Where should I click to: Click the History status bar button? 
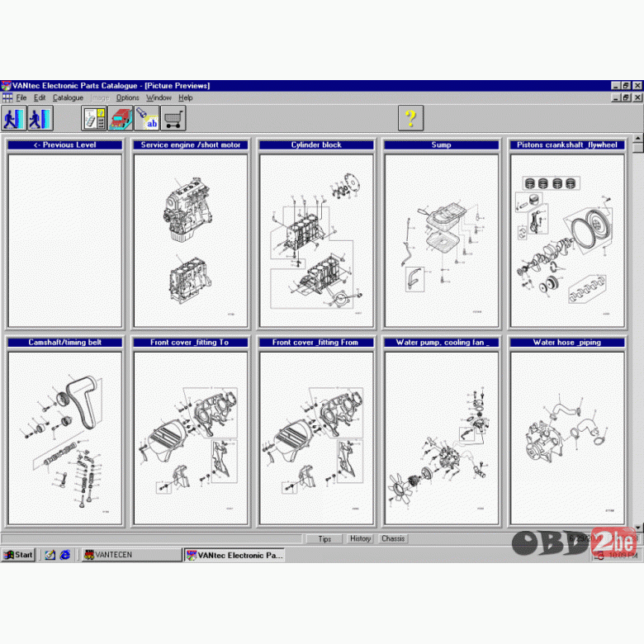click(360, 538)
